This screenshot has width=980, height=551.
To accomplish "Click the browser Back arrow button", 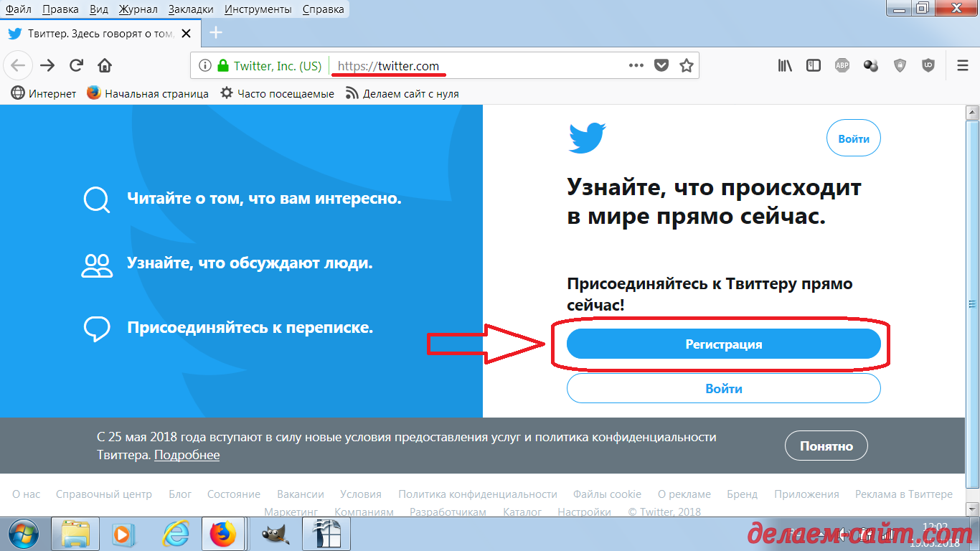I will coord(17,65).
